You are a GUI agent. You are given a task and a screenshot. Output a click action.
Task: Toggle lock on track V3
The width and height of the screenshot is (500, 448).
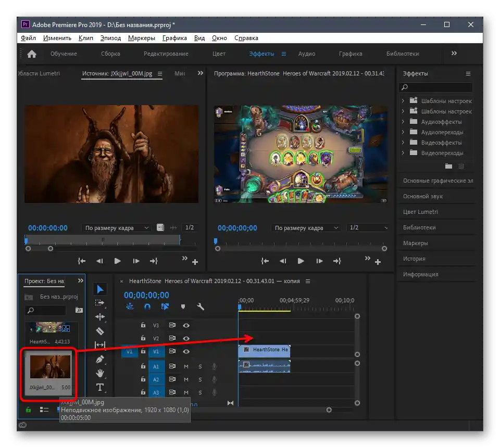143,325
